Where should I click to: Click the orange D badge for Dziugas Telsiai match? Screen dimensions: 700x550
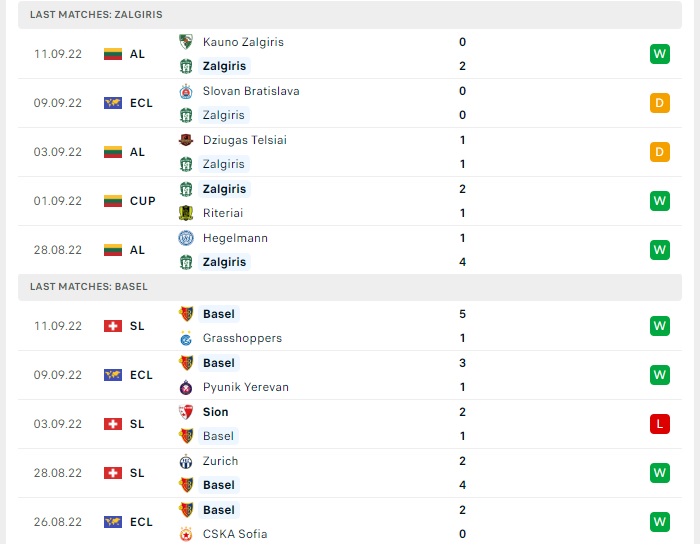(x=660, y=152)
